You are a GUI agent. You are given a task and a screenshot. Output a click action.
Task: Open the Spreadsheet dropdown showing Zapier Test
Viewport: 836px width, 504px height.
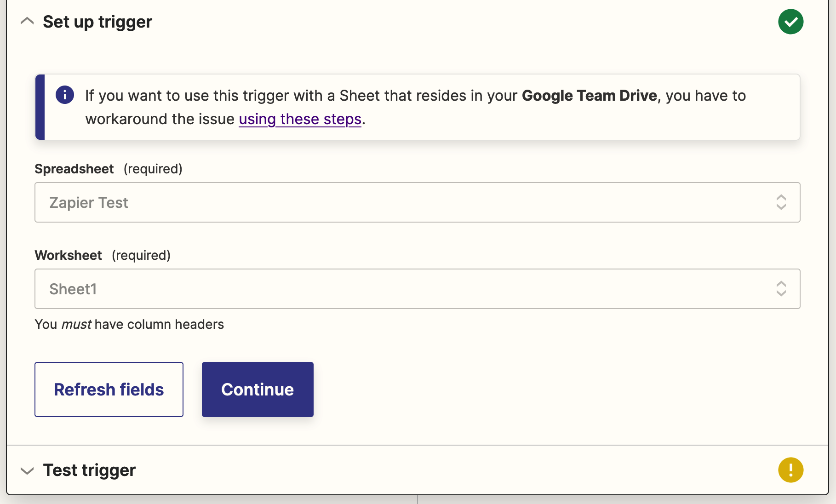click(405, 202)
